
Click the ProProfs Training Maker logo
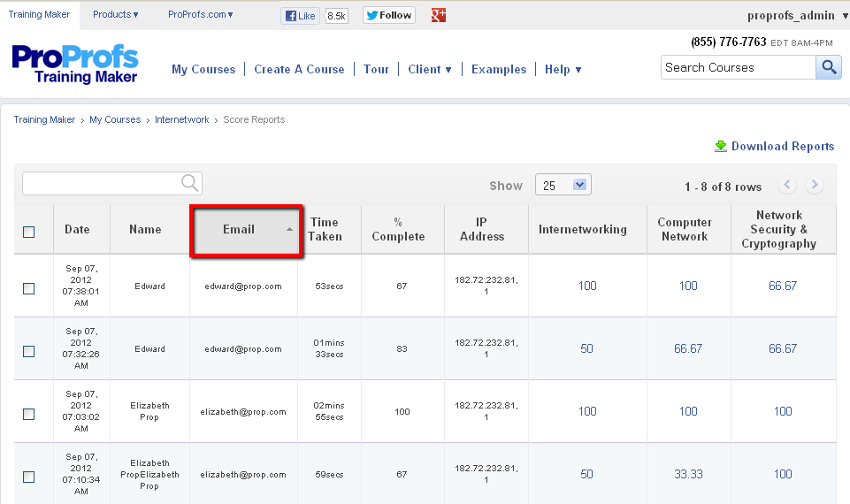(75, 65)
